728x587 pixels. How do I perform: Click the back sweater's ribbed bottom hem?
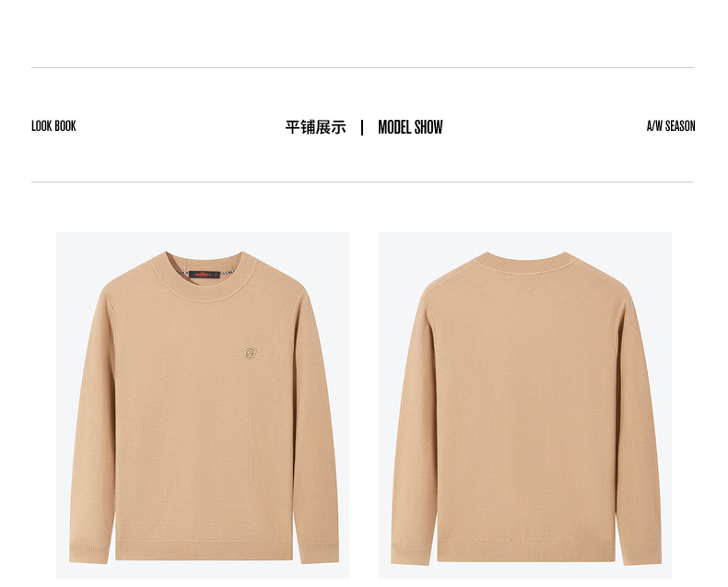pos(526,551)
